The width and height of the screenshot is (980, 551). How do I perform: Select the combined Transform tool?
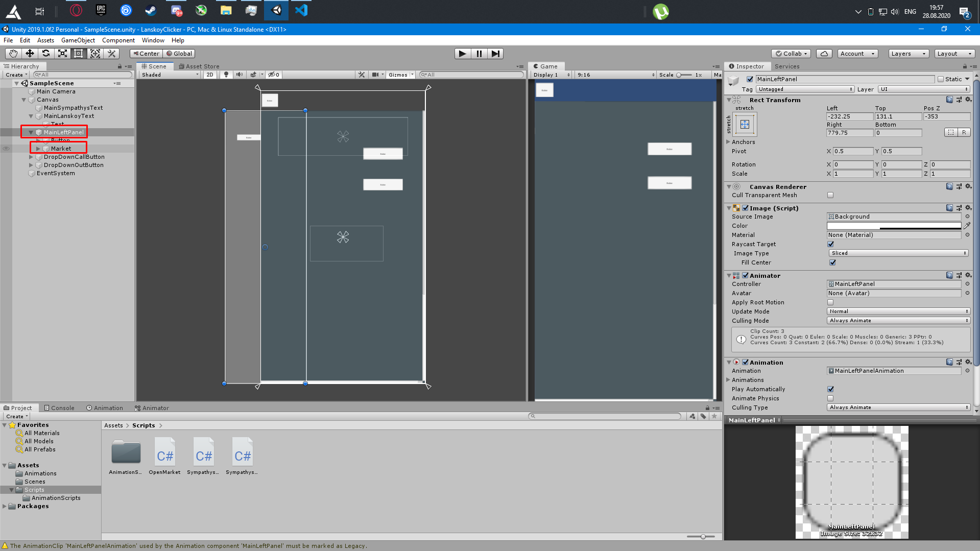tap(95, 54)
